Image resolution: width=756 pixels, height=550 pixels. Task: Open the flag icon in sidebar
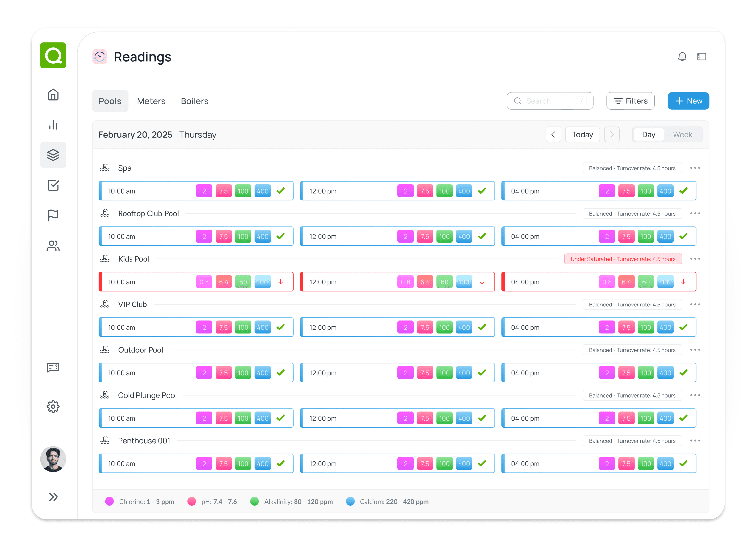coord(53,216)
